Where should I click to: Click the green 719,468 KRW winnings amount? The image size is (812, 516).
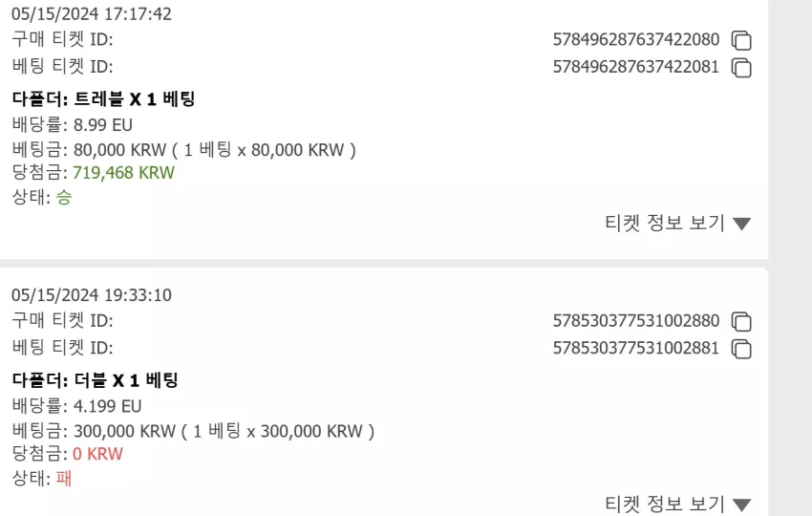point(124,173)
